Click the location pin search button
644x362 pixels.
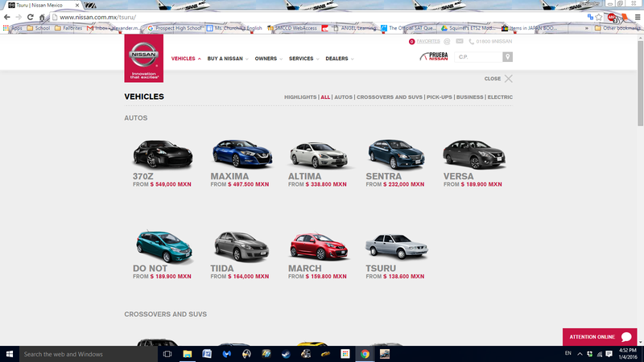[x=508, y=57]
